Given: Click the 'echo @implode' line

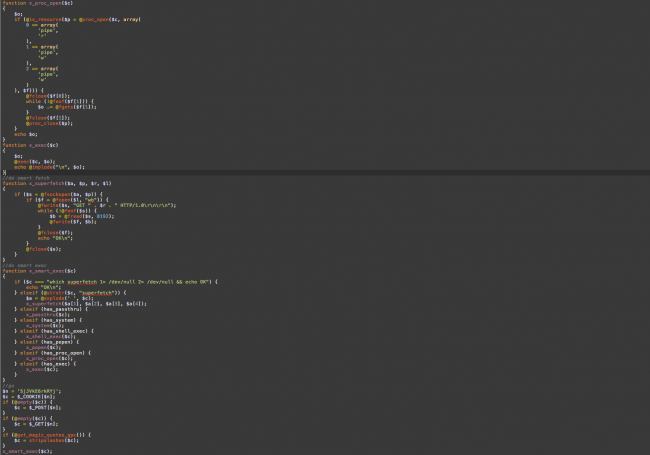Looking at the screenshot, I should (49, 167).
